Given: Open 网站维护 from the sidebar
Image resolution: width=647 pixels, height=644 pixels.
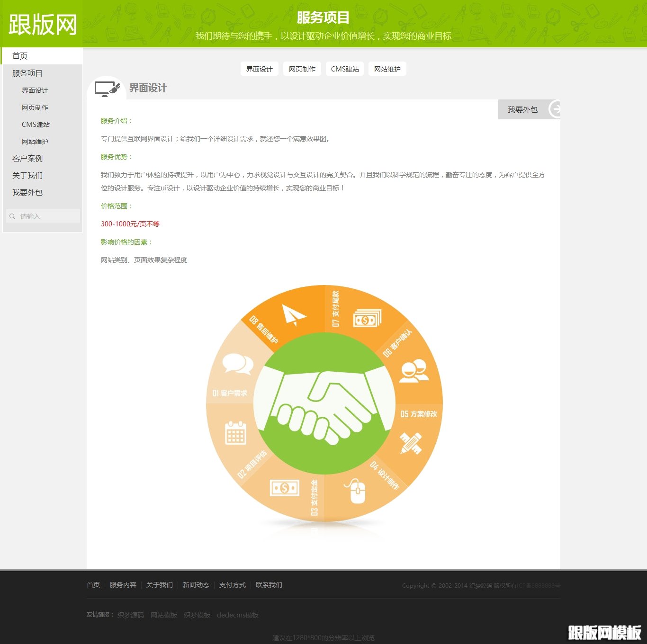Looking at the screenshot, I should tap(35, 141).
